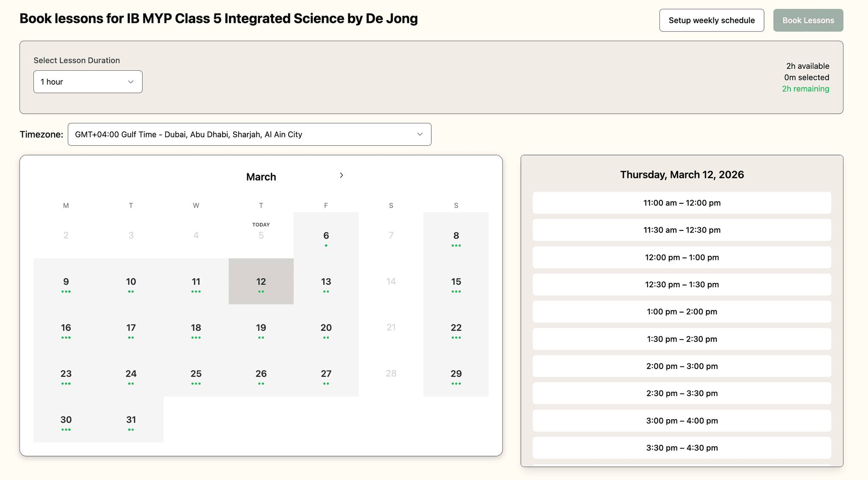Viewport: 868px width, 480px height.
Task: Select the 2:30 pm – 3:30 pm slot
Action: pyautogui.click(x=682, y=393)
